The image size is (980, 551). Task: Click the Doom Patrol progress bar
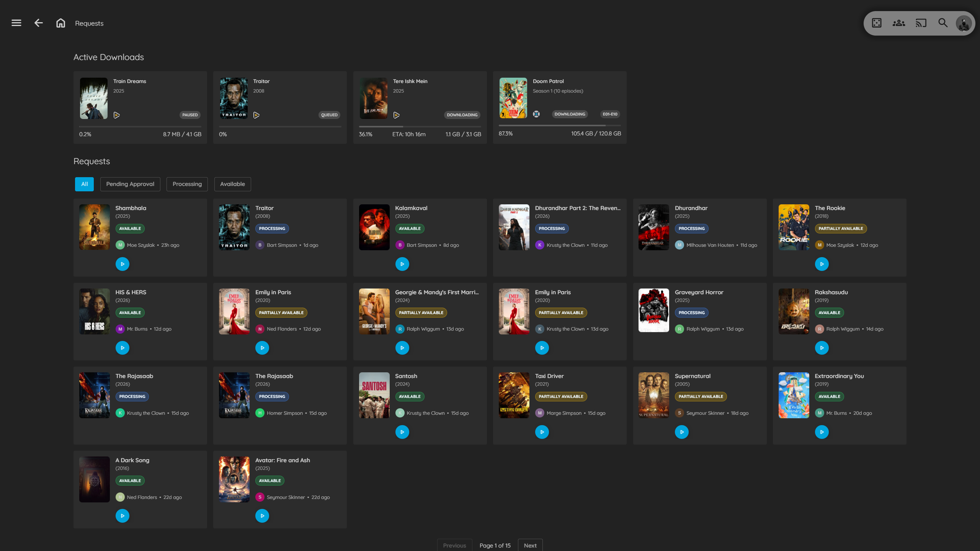click(560, 126)
